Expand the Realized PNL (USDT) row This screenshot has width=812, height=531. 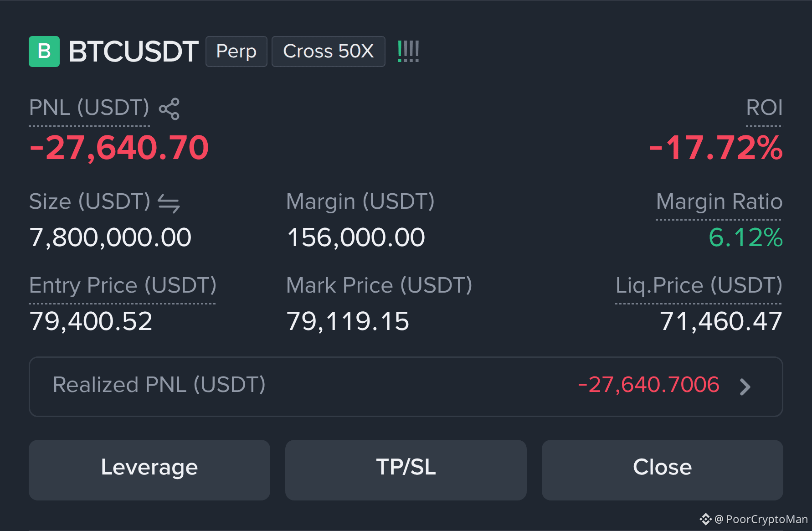pyautogui.click(x=406, y=387)
